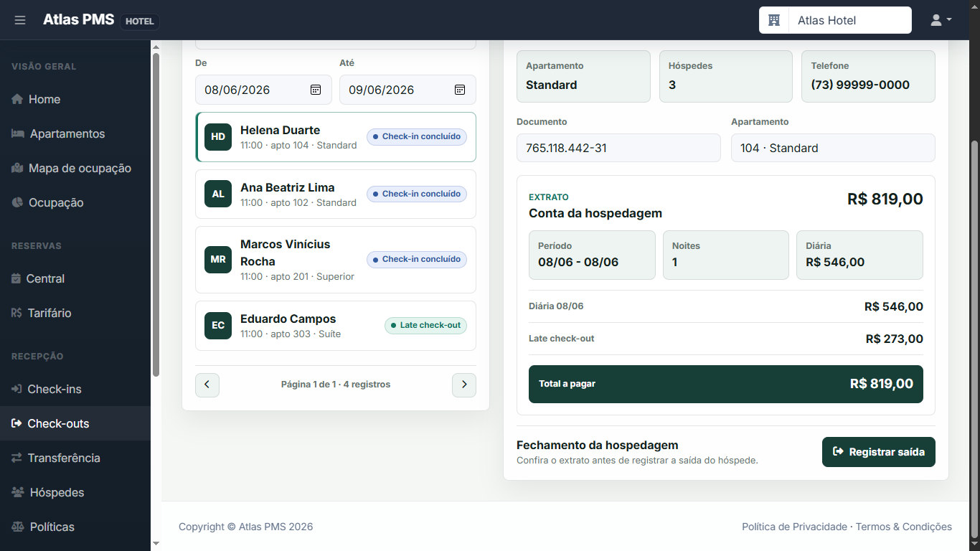
Task: Click the AL avatar badge
Action: point(218,194)
